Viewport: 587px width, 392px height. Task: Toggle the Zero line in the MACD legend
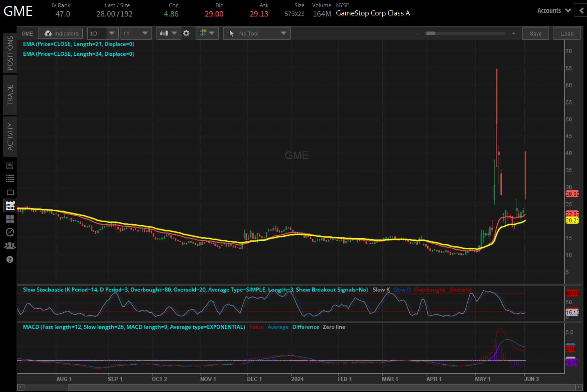pos(334,327)
